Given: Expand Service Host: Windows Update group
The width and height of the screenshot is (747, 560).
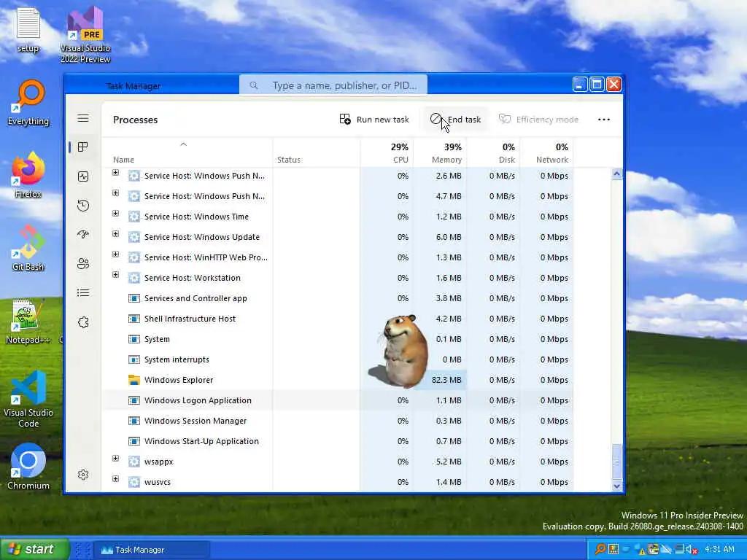Looking at the screenshot, I should pos(115,234).
